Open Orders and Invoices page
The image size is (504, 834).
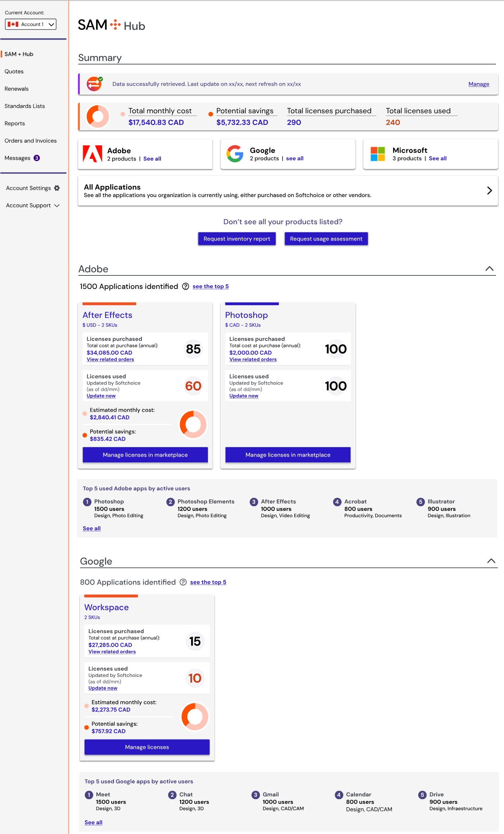click(x=31, y=141)
